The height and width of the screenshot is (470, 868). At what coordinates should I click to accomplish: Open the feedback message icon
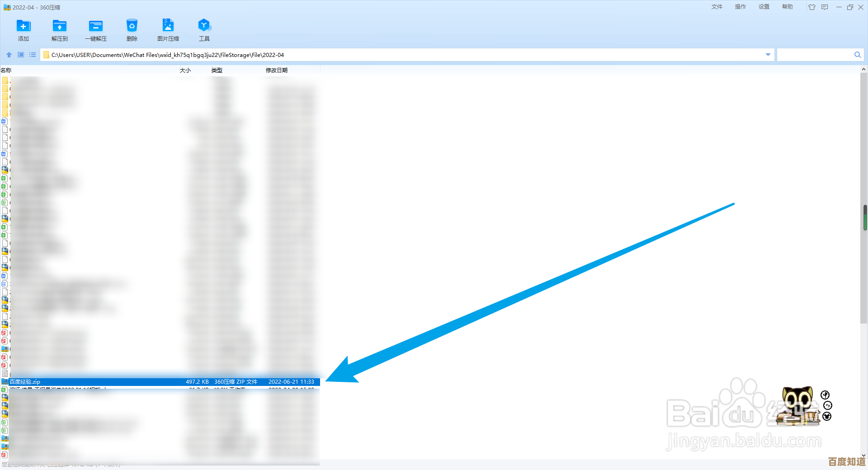click(825, 7)
